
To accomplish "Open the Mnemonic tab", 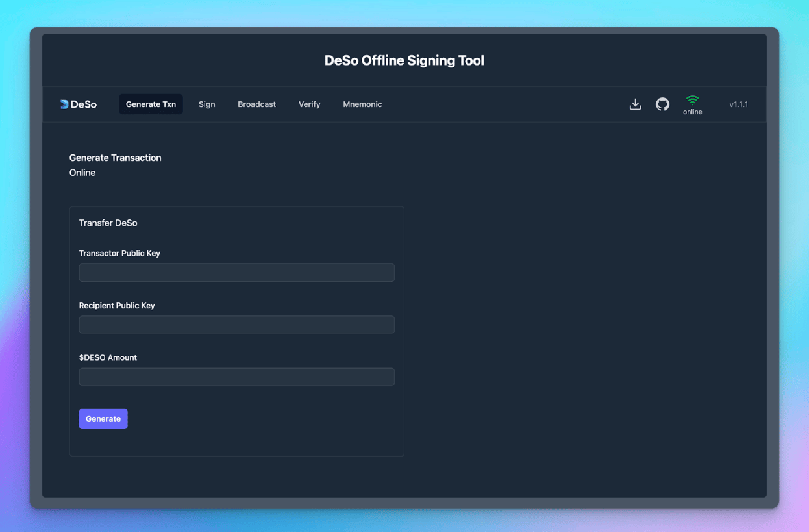I will [362, 104].
